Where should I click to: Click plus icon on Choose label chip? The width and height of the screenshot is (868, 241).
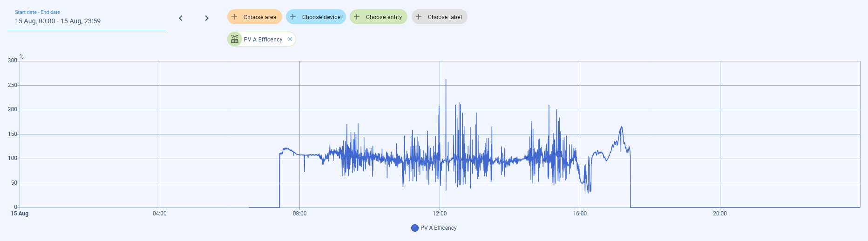[x=419, y=17]
